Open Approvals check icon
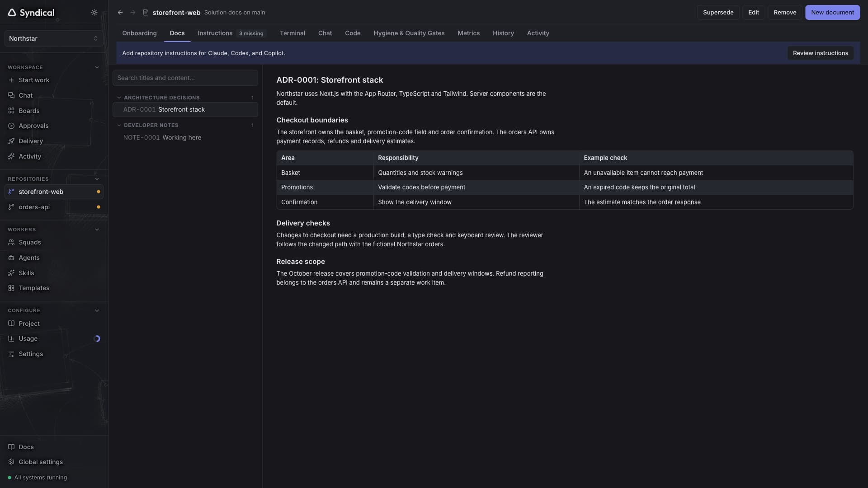The image size is (868, 488). (11, 126)
